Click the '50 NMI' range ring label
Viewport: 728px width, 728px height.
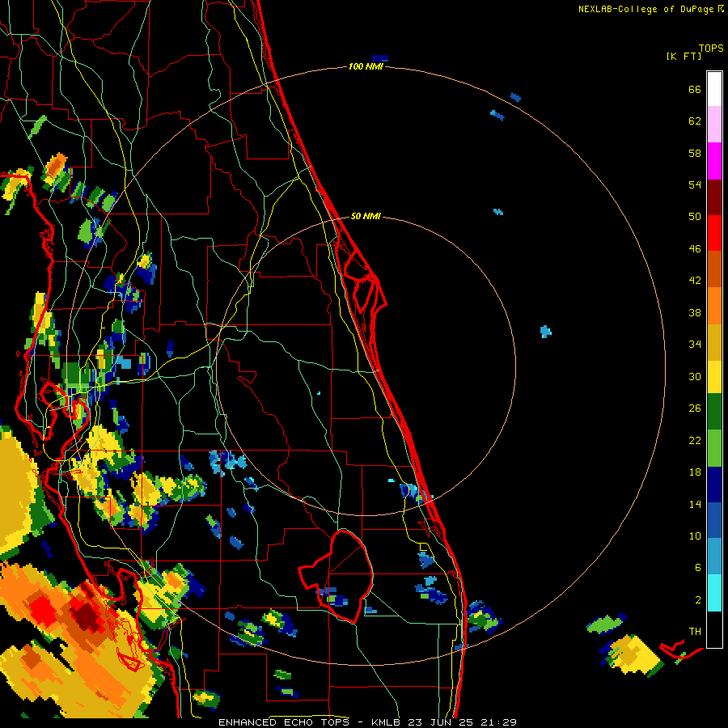tap(366, 216)
